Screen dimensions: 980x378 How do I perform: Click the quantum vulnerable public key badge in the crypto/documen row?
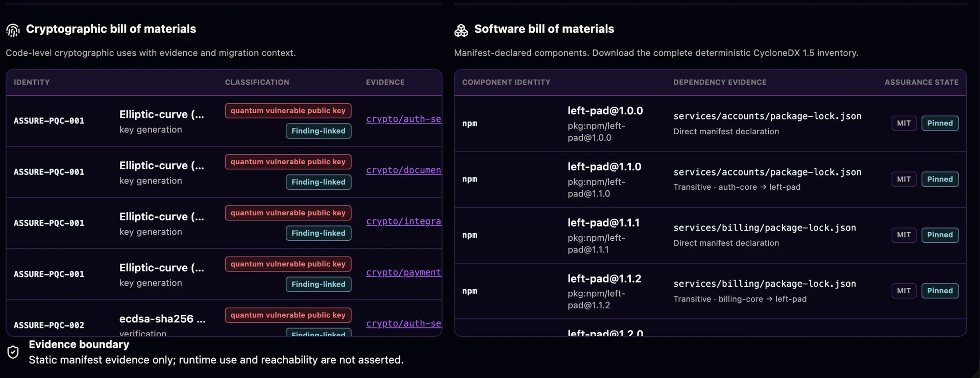288,162
